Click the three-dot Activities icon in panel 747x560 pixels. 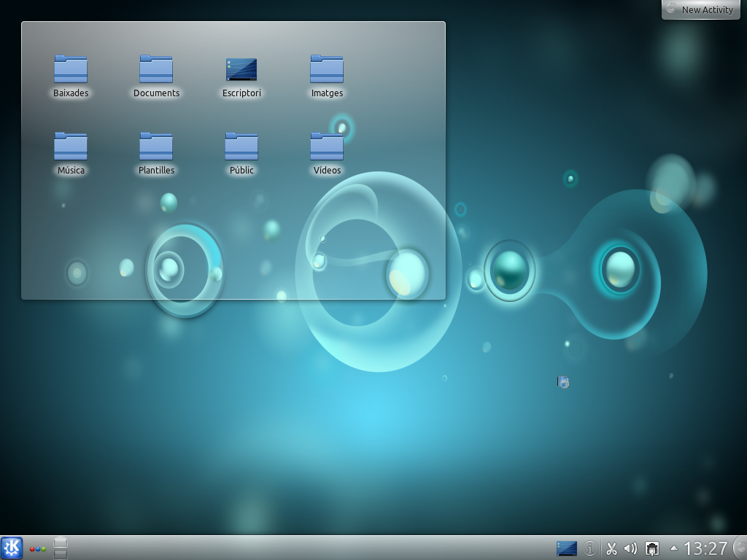click(38, 548)
